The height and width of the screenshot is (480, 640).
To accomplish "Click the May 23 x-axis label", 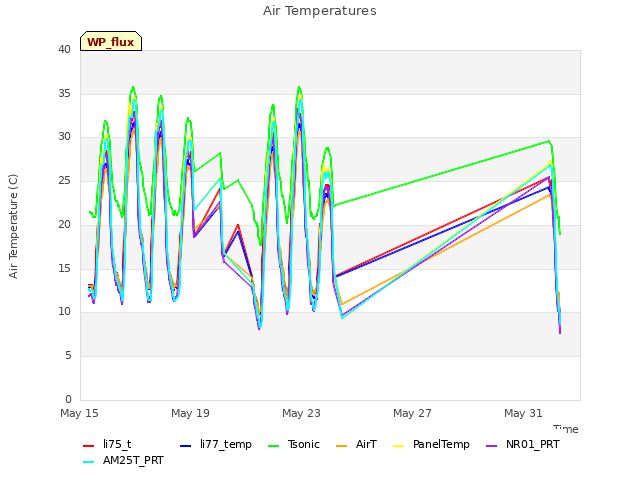I will pyautogui.click(x=301, y=413).
